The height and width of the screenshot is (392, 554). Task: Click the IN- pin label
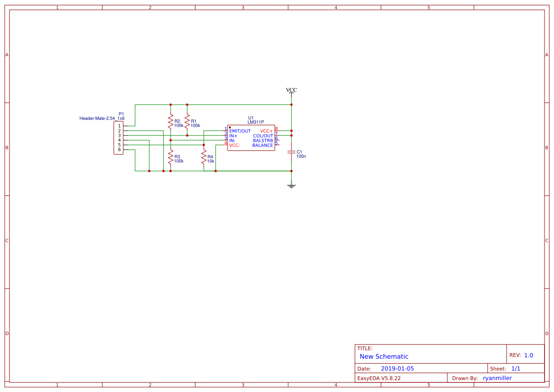232,141
